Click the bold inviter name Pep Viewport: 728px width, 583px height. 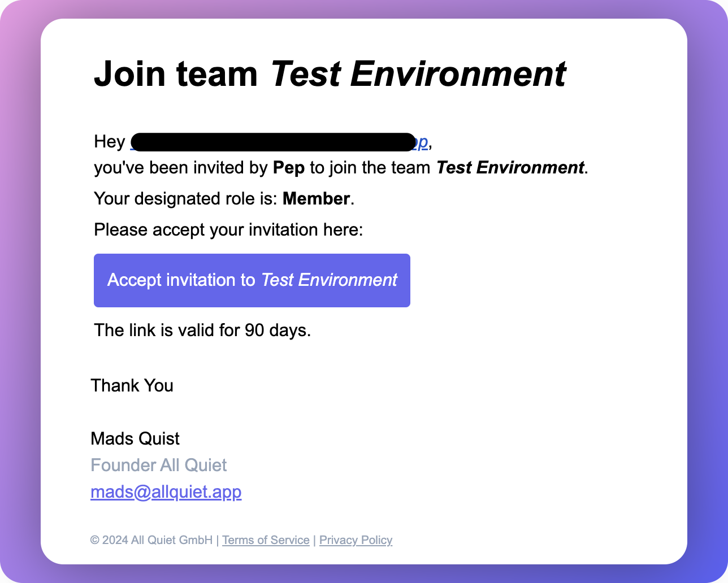click(289, 168)
